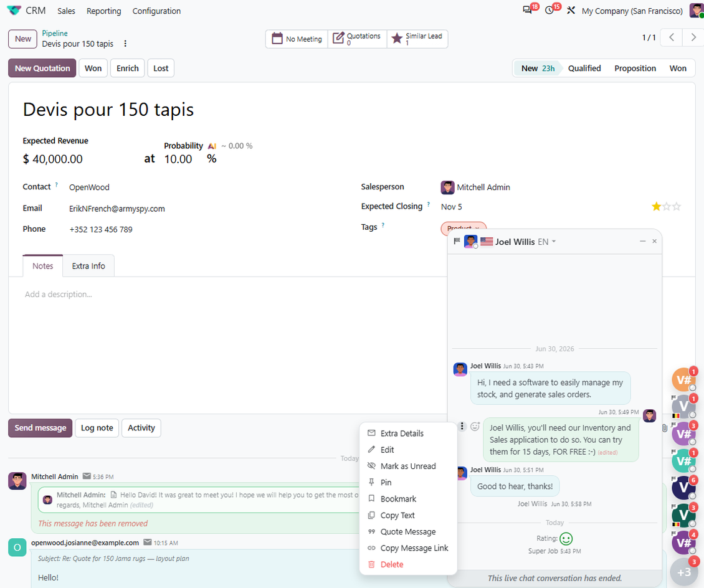
Task: Open the Reporting menu
Action: point(103,11)
